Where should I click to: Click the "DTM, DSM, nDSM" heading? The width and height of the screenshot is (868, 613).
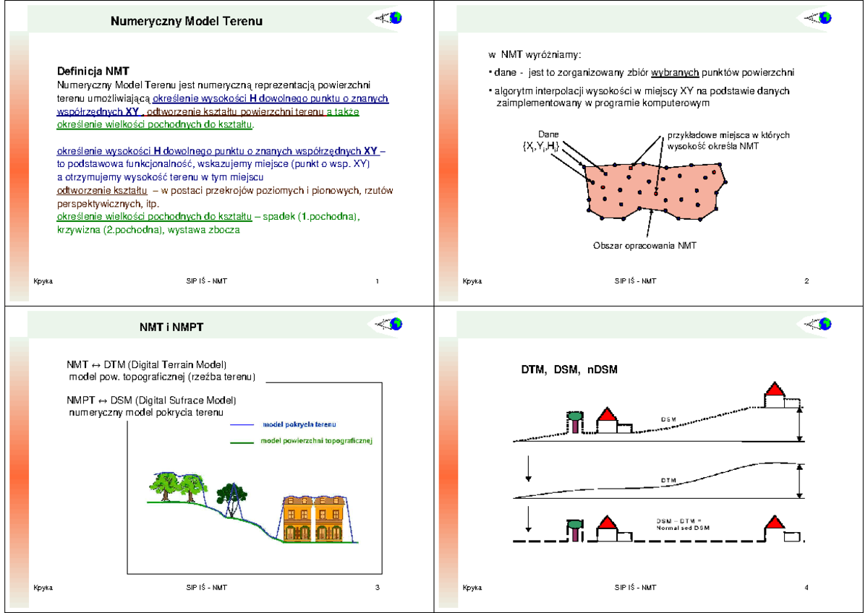click(569, 369)
